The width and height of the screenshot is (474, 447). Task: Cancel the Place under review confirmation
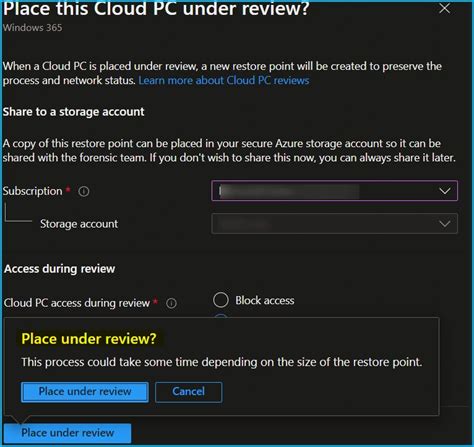188,392
